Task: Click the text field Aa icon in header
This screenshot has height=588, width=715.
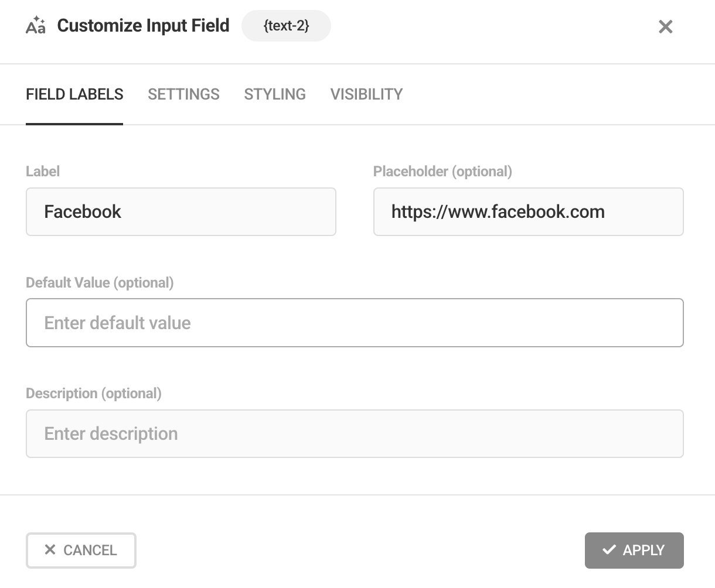Action: [x=36, y=26]
